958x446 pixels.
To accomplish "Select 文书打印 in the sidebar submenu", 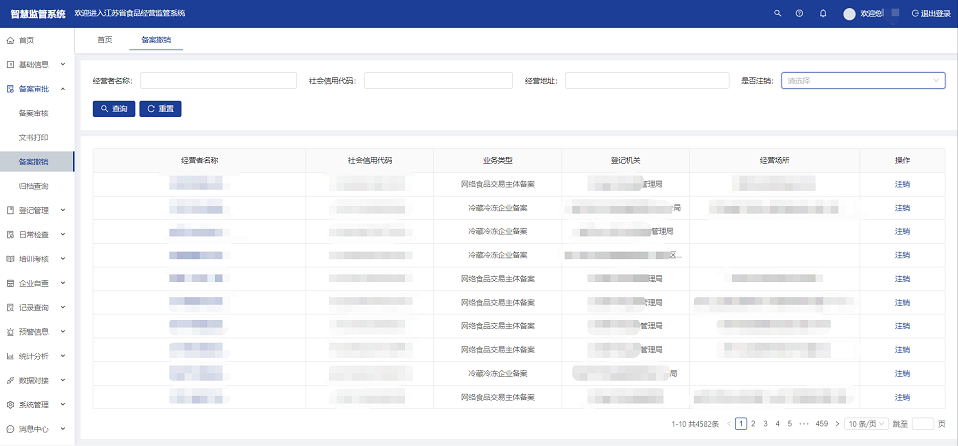I will (x=33, y=137).
